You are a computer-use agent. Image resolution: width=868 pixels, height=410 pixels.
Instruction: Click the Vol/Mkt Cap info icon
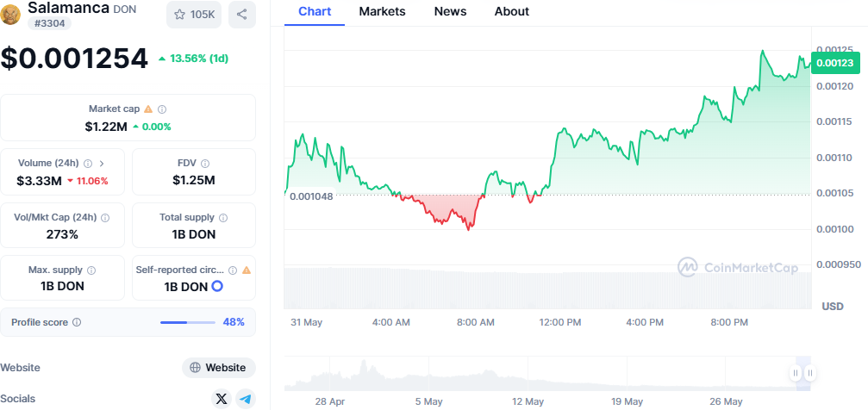[104, 218]
